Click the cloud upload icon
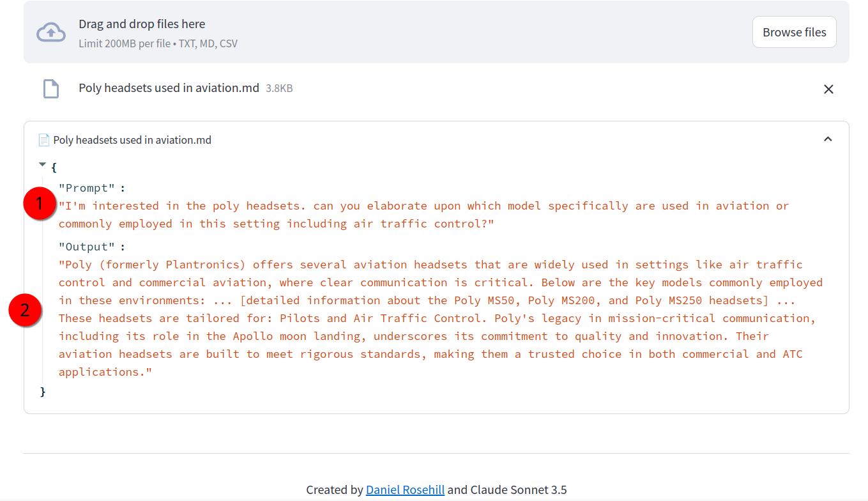 (51, 33)
